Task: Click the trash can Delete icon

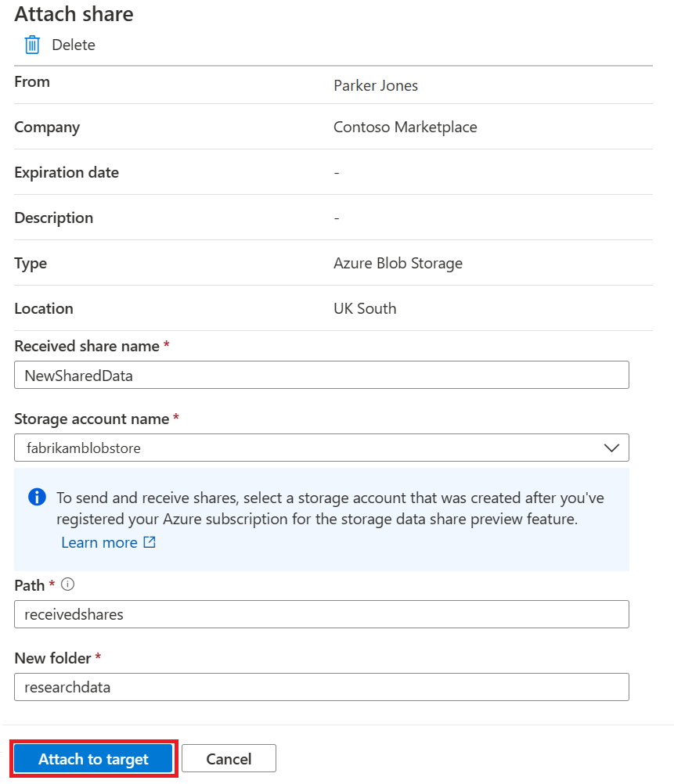Action: click(x=32, y=45)
